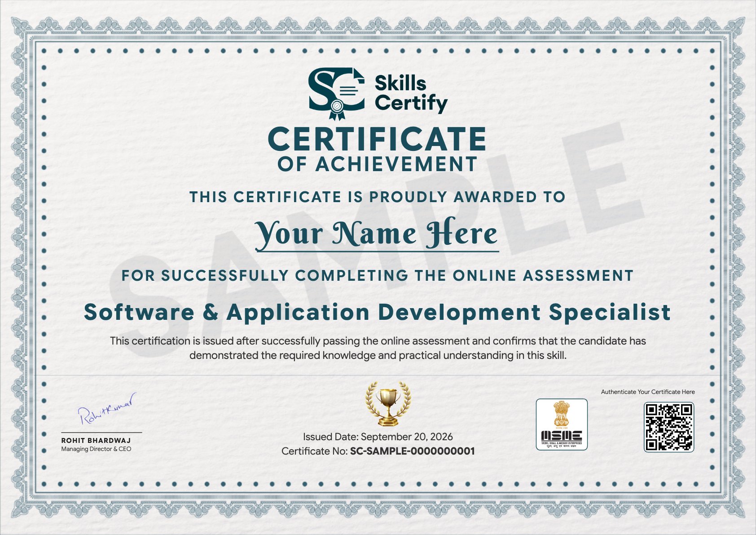Click "Managing Director & CEO" designation
The height and width of the screenshot is (535, 756).
click(x=96, y=449)
